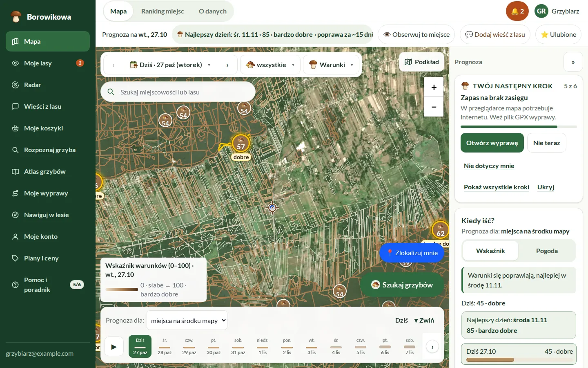Image resolution: width=588 pixels, height=368 pixels.
Task: Switch to Ranking miejsc tab
Action: [163, 11]
